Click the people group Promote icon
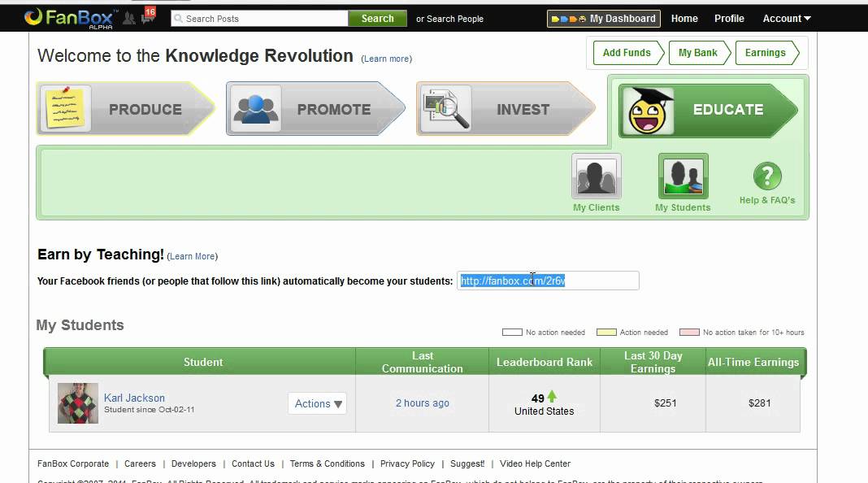Screen dimensions: 868x483 point(256,109)
